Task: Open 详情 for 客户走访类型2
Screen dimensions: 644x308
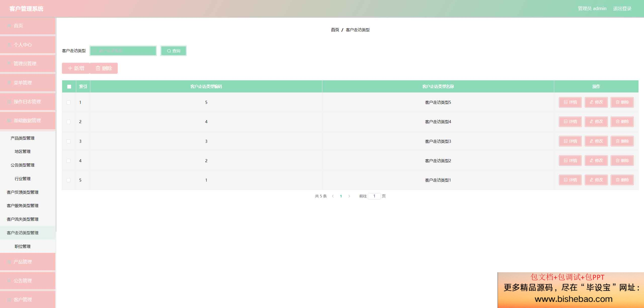Action: coord(570,160)
